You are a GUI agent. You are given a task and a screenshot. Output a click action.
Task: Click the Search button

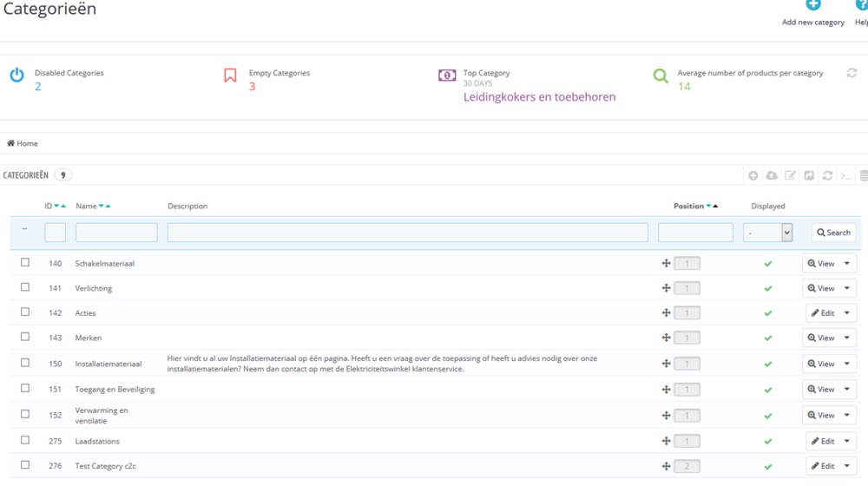coord(833,233)
